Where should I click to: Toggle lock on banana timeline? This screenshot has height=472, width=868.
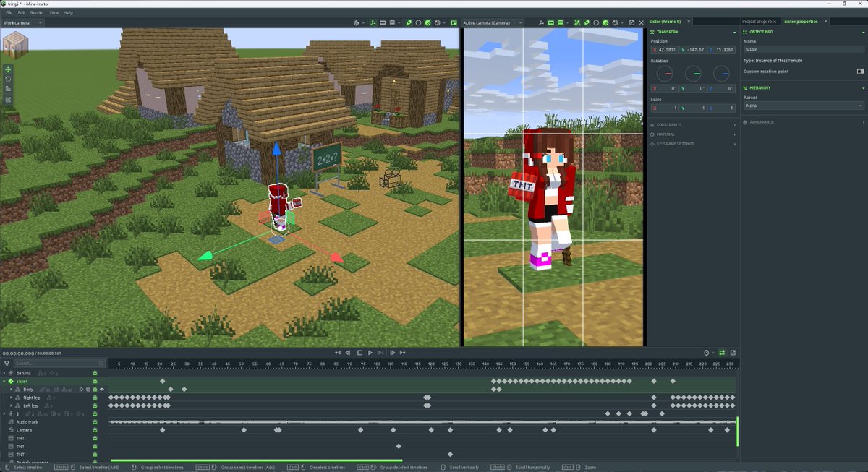(95, 373)
